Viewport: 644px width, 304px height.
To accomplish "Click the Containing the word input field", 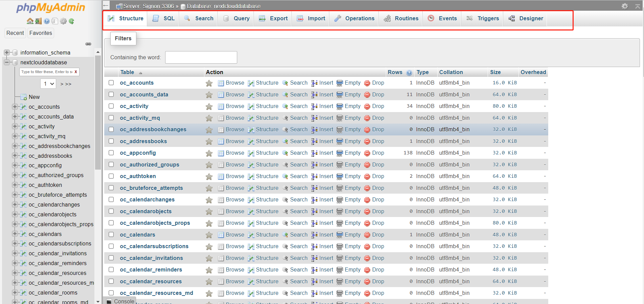I will 201,57.
